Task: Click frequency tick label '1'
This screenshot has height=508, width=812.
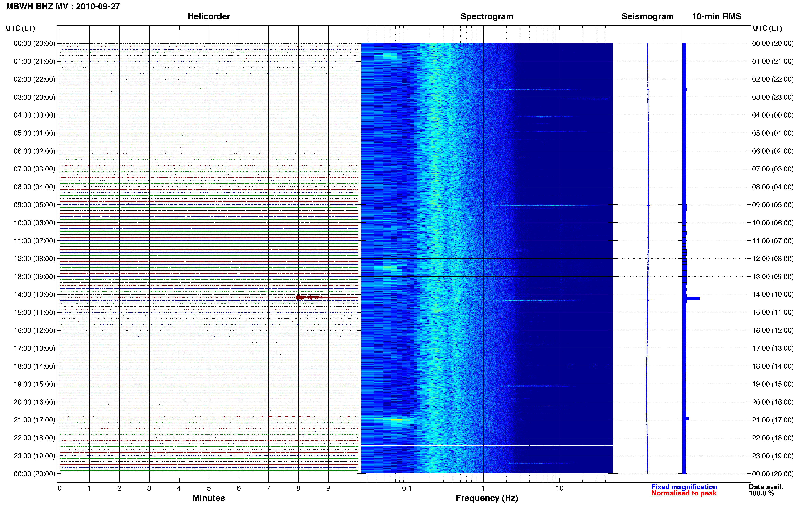Action: pyautogui.click(x=483, y=488)
